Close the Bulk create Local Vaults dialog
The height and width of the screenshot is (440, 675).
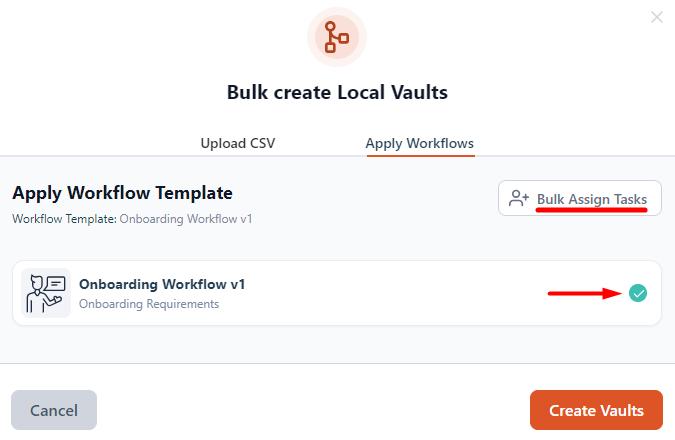(x=656, y=17)
